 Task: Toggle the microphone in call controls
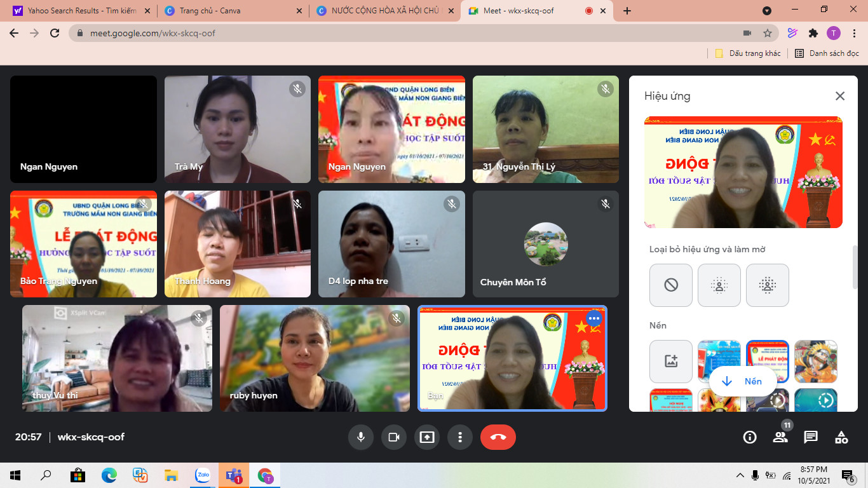361,437
